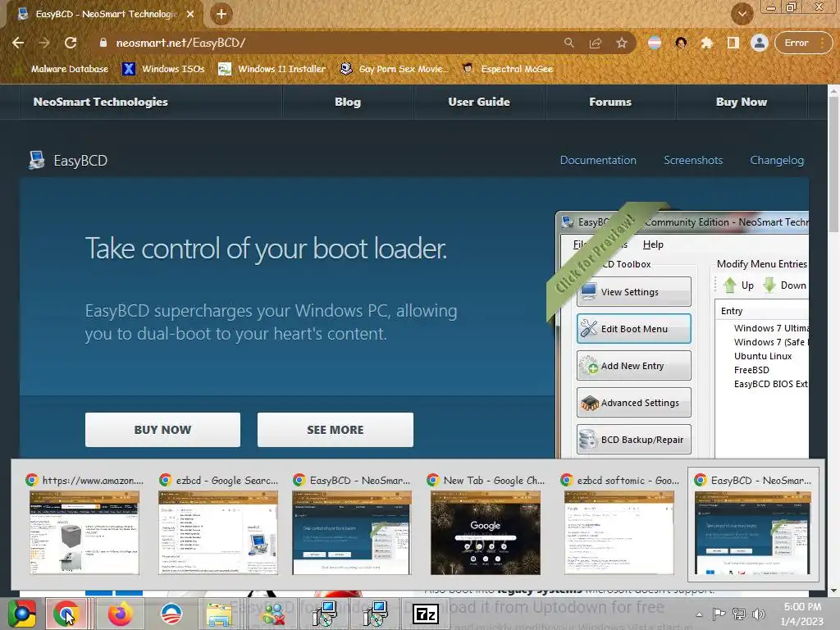Image resolution: width=840 pixels, height=630 pixels.
Task: Click the zoom magnifier icon in address bar
Action: tap(569, 43)
